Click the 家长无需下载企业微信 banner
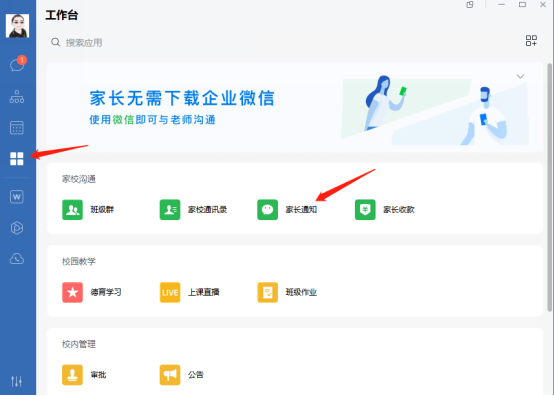The width and height of the screenshot is (554, 396). [x=295, y=107]
